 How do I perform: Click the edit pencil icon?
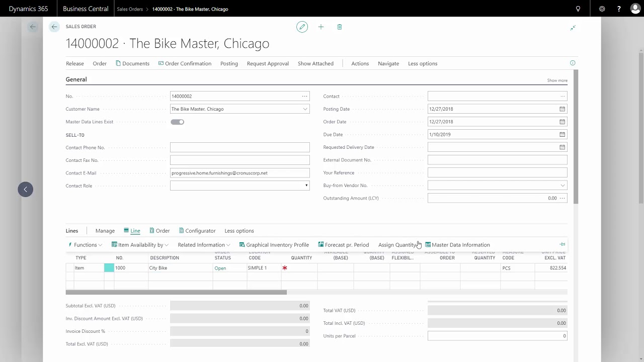[302, 27]
